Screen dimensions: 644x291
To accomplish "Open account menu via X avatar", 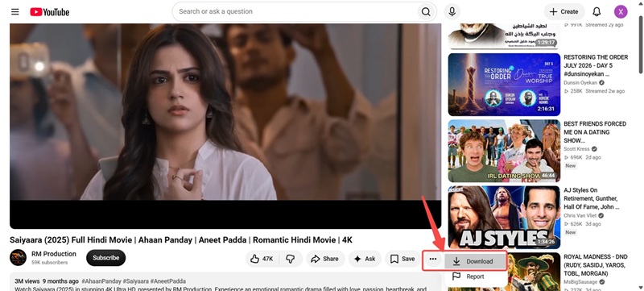I will (621, 11).
